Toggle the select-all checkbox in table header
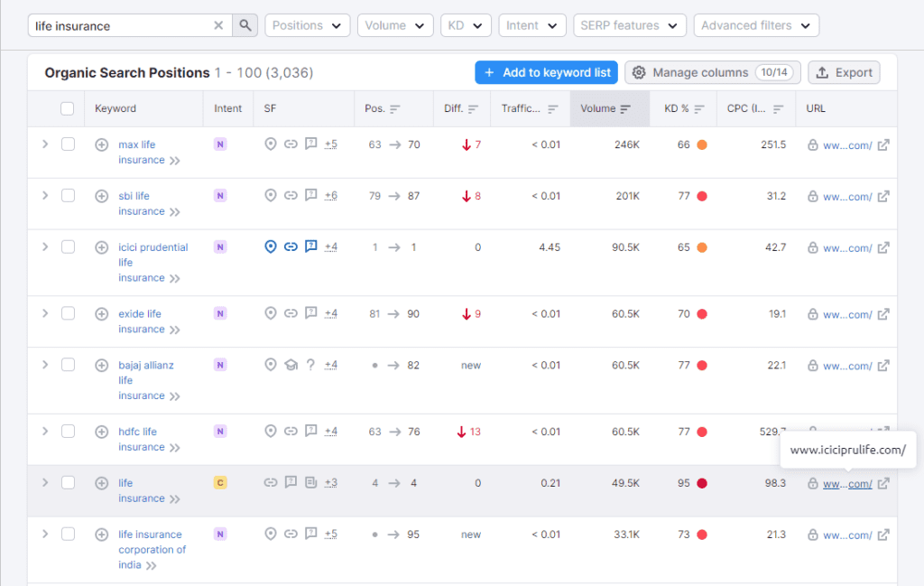Viewport: 924px width, 586px height. (x=67, y=108)
